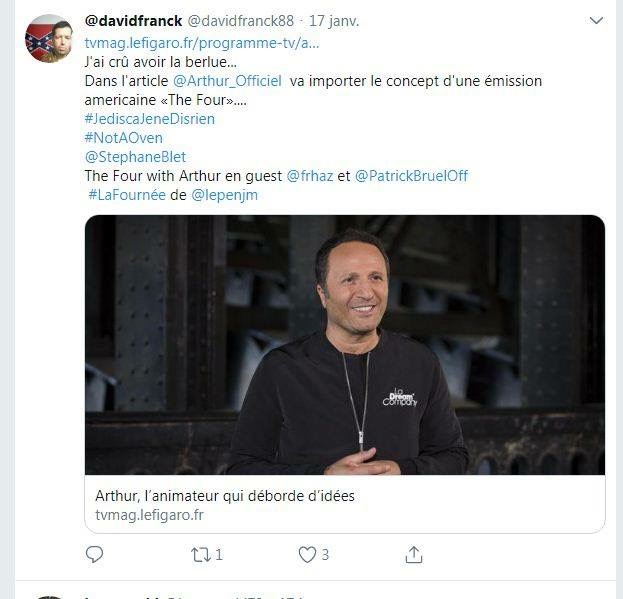Open the article headline about Arthur

click(225, 496)
